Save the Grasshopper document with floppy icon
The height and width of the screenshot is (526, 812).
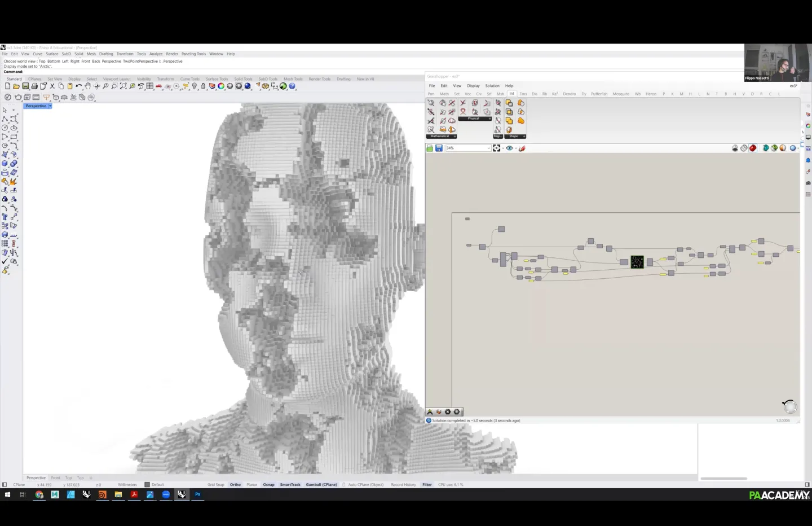[439, 148]
